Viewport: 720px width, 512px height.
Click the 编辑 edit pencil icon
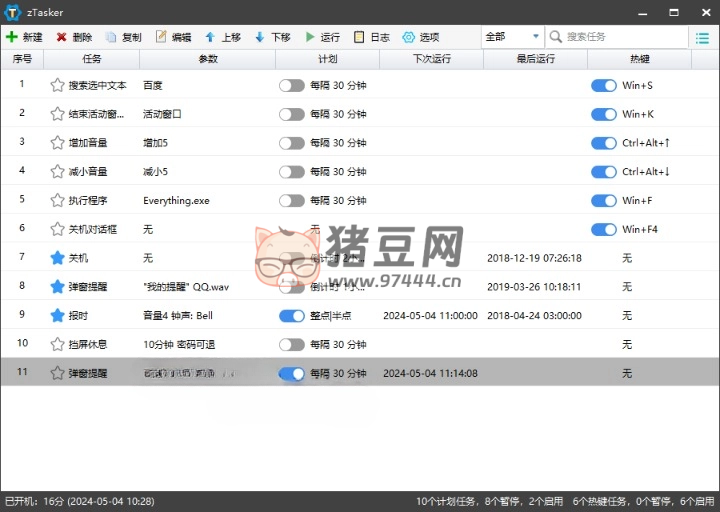click(x=161, y=37)
